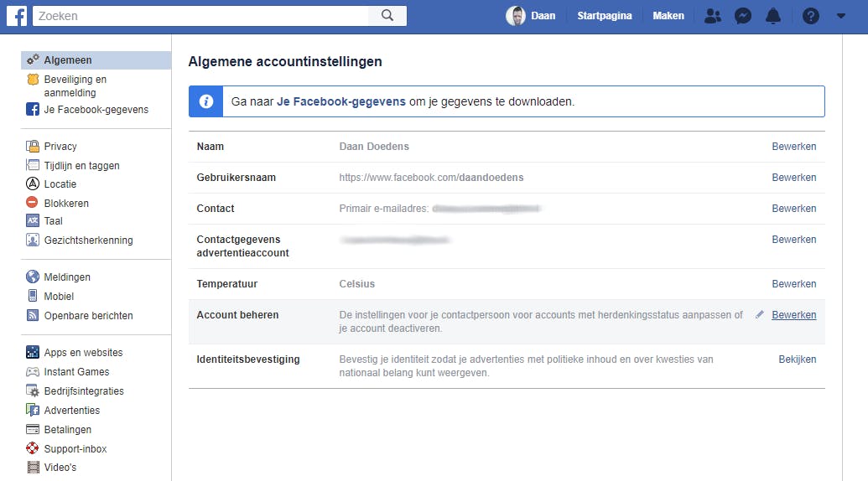Open Privacy settings in sidebar
The image size is (868, 481).
(60, 147)
